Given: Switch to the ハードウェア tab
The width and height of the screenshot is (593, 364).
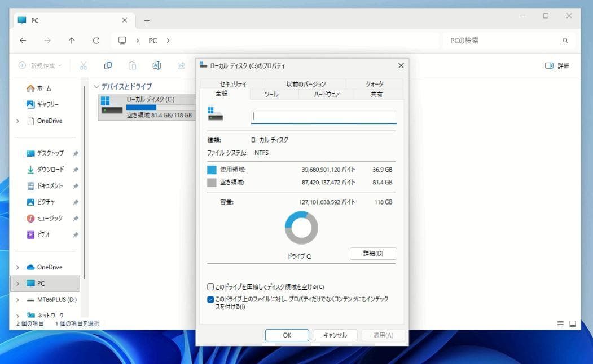Looking at the screenshot, I should 328,94.
